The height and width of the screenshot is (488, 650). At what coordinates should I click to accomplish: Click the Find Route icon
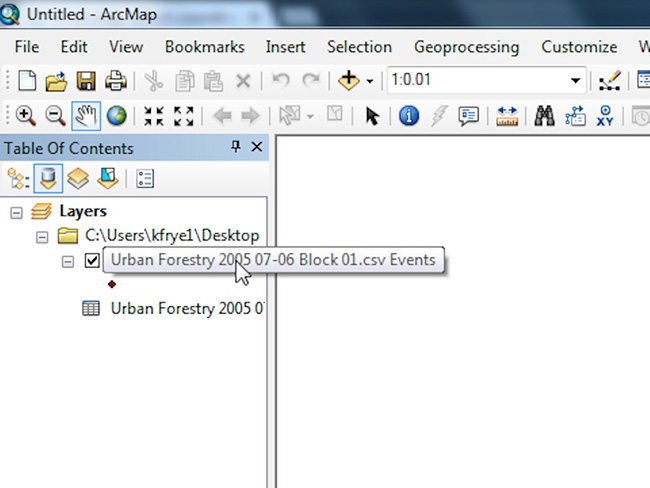click(x=575, y=116)
